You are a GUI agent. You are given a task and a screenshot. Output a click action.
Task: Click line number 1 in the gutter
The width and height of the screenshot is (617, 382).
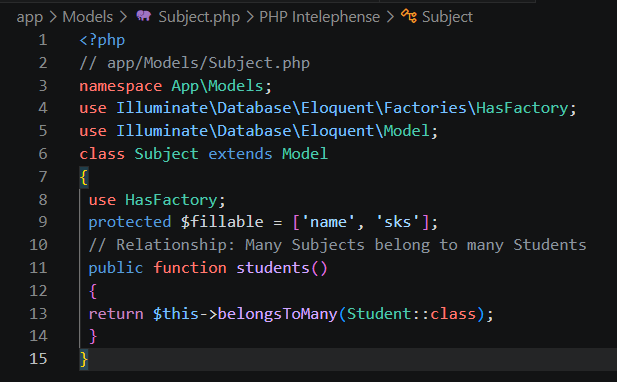pos(43,40)
